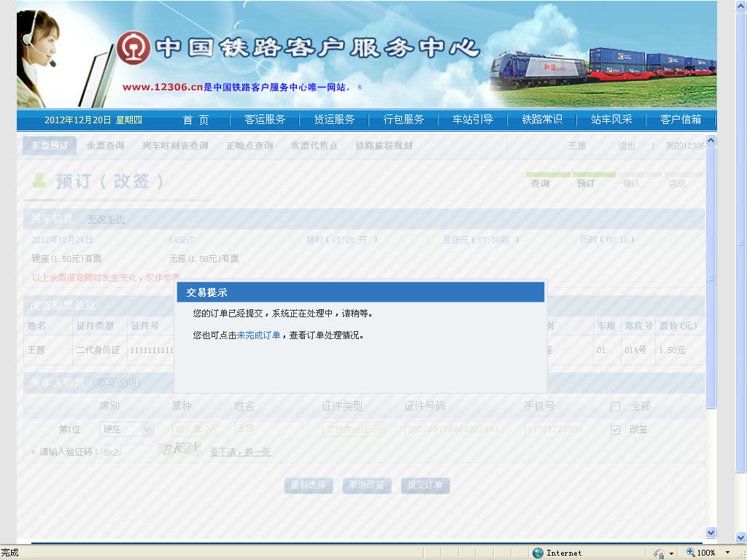The height and width of the screenshot is (560, 747).
Task: Click the 交易提示 dialog title bar
Action: click(x=360, y=292)
